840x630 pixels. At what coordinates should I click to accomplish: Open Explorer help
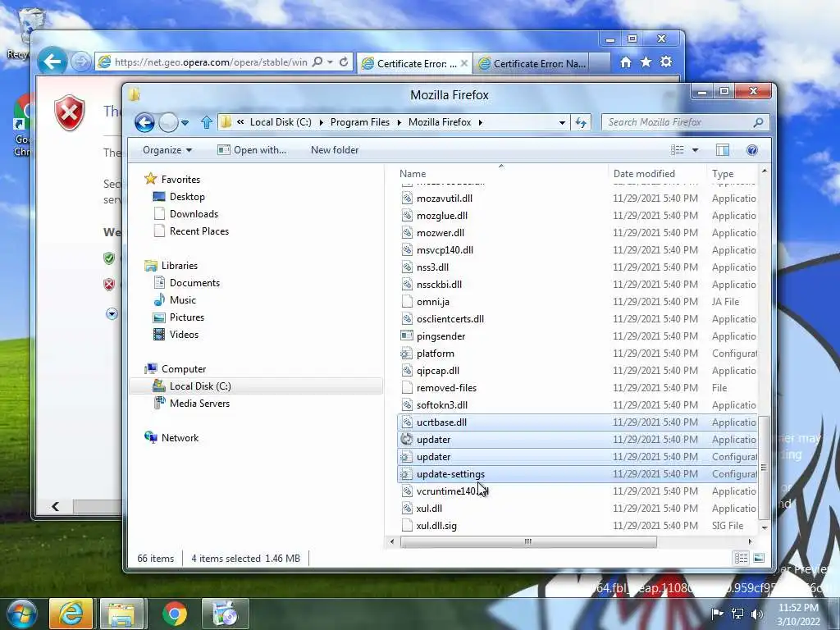click(752, 150)
